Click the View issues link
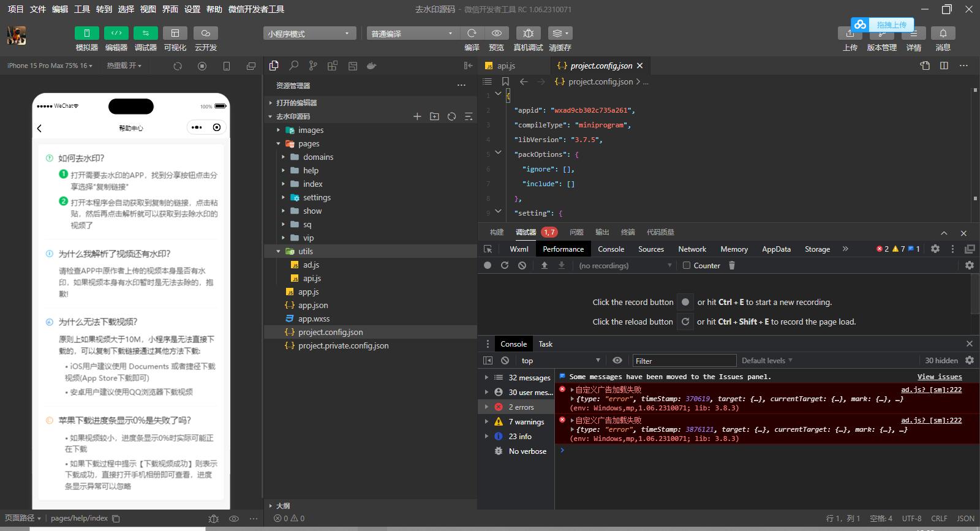 click(x=939, y=377)
